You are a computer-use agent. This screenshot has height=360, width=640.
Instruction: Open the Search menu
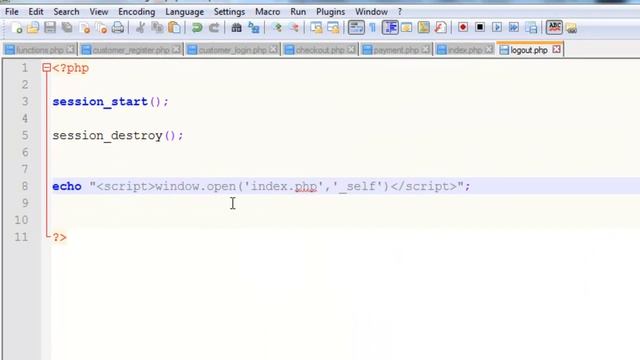tap(66, 11)
